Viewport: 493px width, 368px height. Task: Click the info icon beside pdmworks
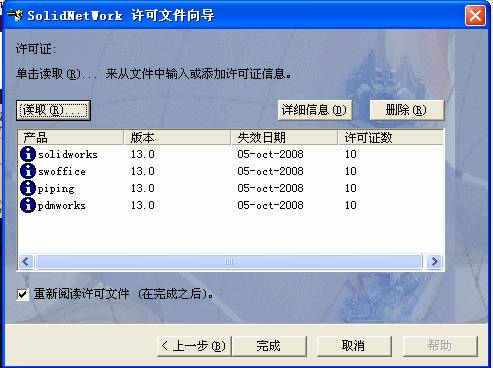click(28, 205)
